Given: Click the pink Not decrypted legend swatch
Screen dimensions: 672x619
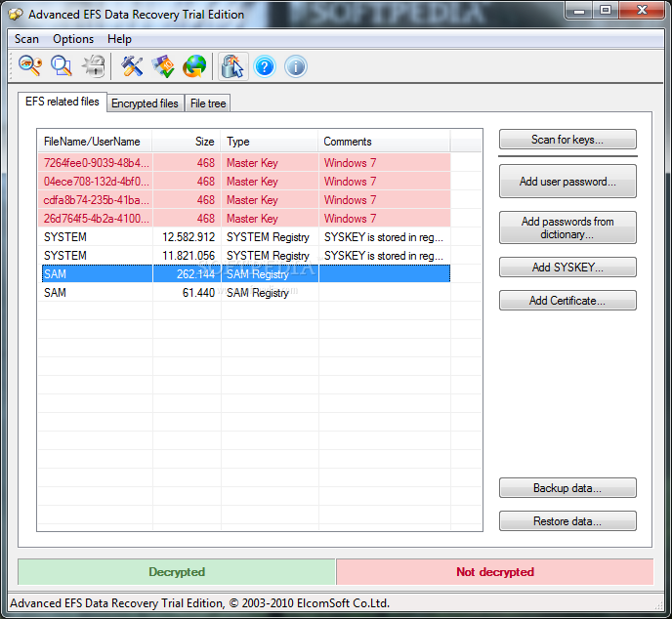Looking at the screenshot, I should pos(495,572).
